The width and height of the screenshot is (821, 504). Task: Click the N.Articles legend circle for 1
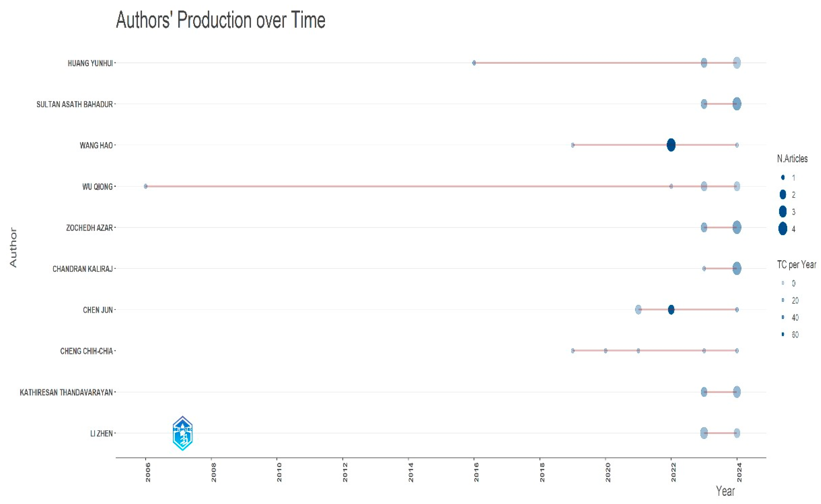pyautogui.click(x=783, y=177)
